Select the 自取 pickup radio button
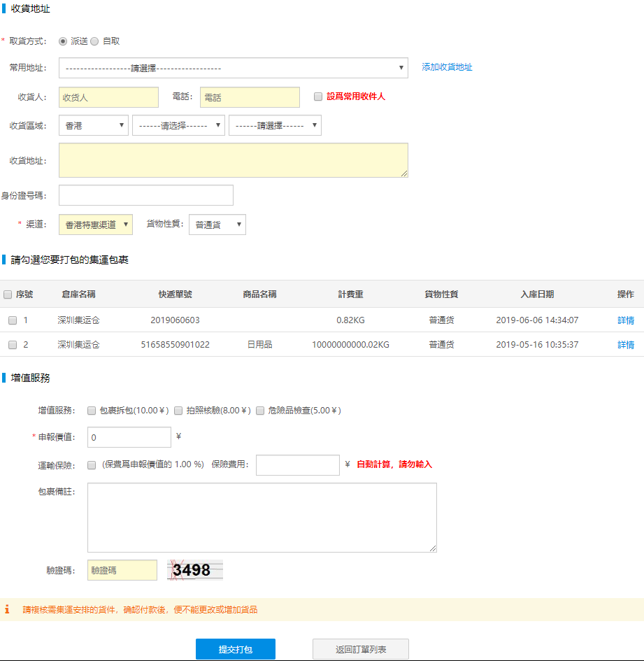Viewport: 644px width, 661px height. pyautogui.click(x=95, y=41)
